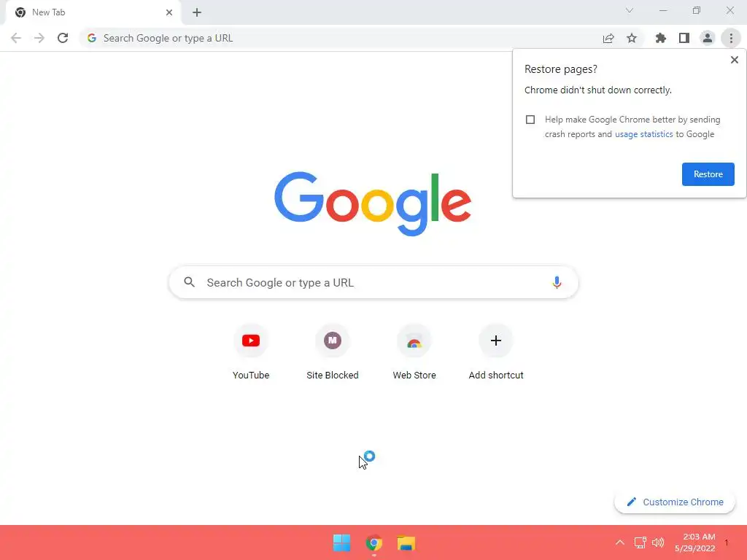Open Chrome's three-dot menu

[731, 38]
